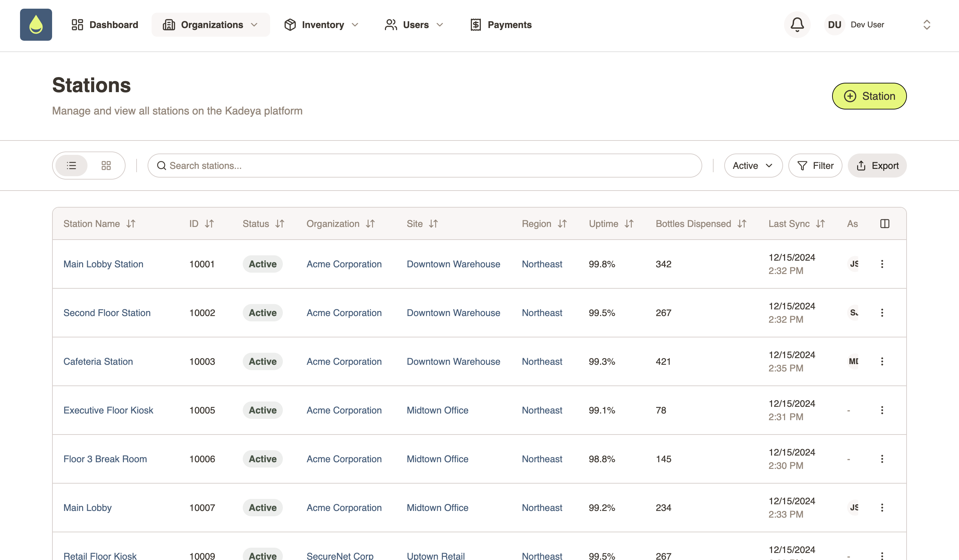Screen dimensions: 959x560
Task: Open Northeast region in Floor 3 Break Room row
Action: (x=542, y=459)
